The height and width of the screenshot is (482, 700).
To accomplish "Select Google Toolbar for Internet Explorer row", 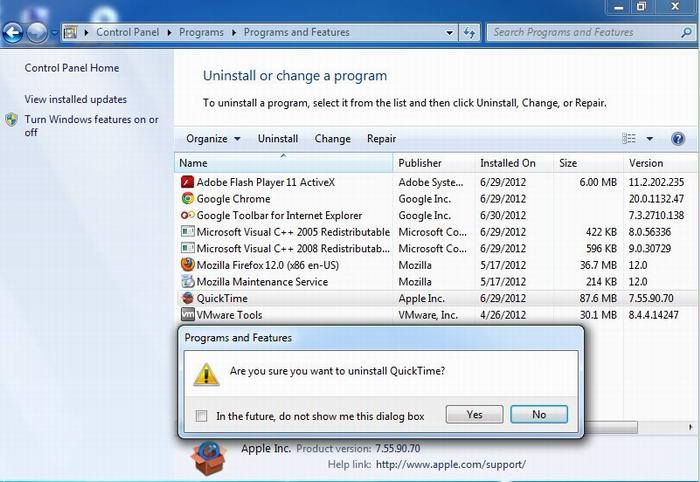I will pyautogui.click(x=437, y=215).
